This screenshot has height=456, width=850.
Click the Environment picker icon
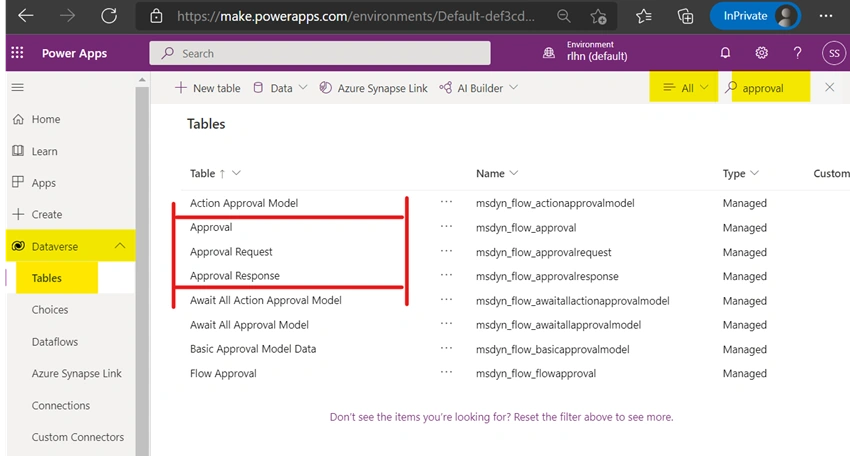[549, 53]
